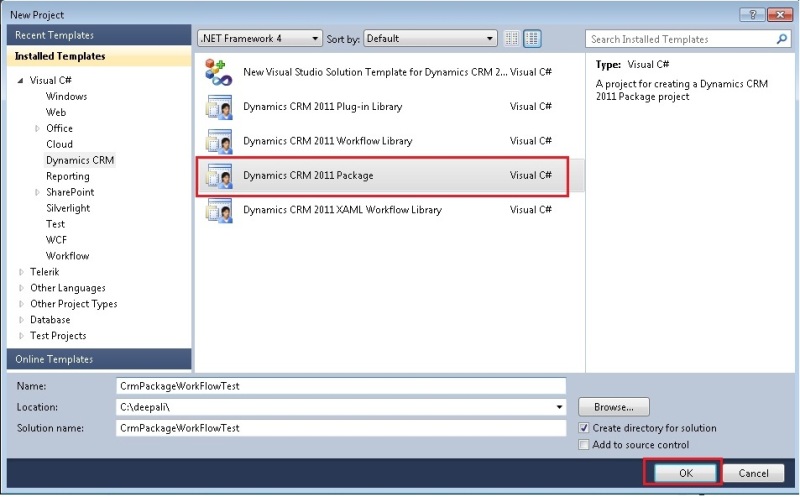The height and width of the screenshot is (497, 800).
Task: Select the Test category under Visual C#
Action: 55,224
